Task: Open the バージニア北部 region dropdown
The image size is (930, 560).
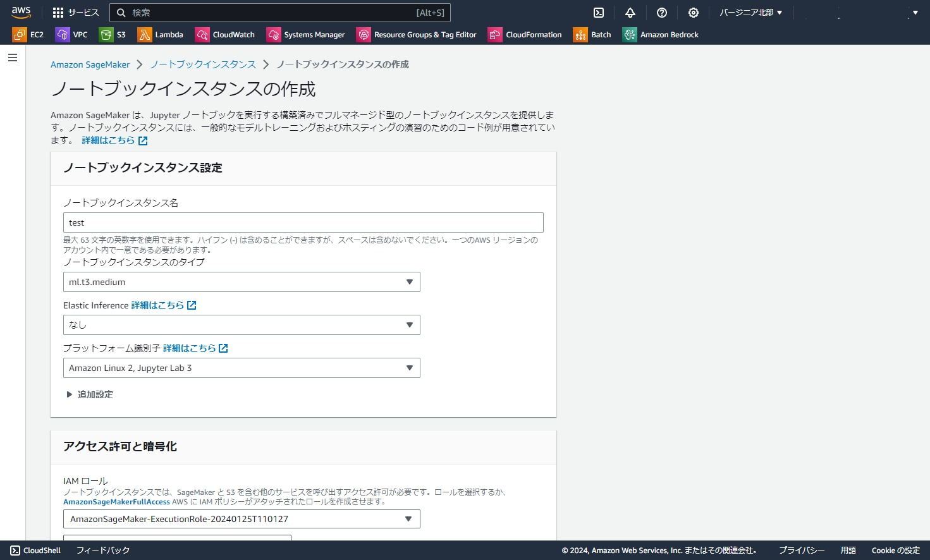Action: click(751, 13)
